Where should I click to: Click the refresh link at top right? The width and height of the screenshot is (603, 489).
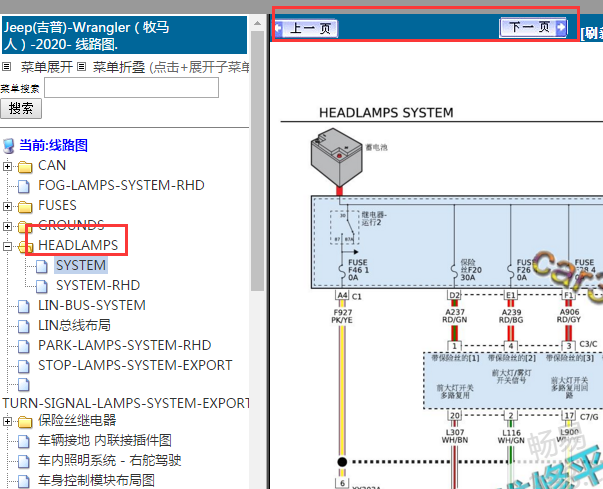click(591, 33)
